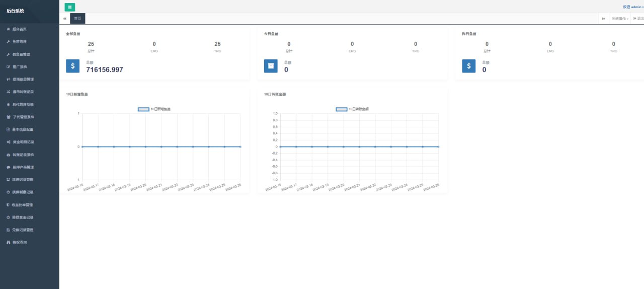Click the blue dollar icon in 全部鱼苗 card
The height and width of the screenshot is (289, 644).
(x=72, y=66)
